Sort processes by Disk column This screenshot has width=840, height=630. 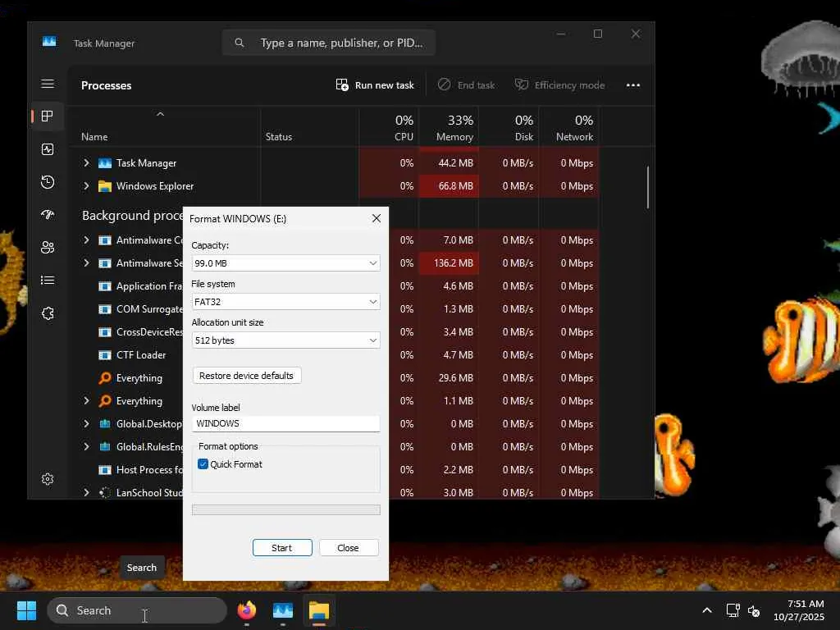pos(509,127)
